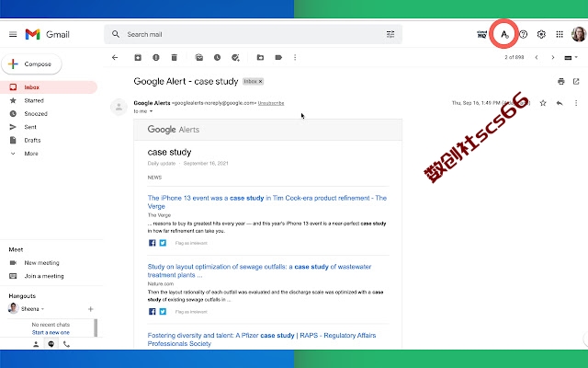The image size is (588, 368).
Task: Open message more options menu
Action: tap(576, 103)
